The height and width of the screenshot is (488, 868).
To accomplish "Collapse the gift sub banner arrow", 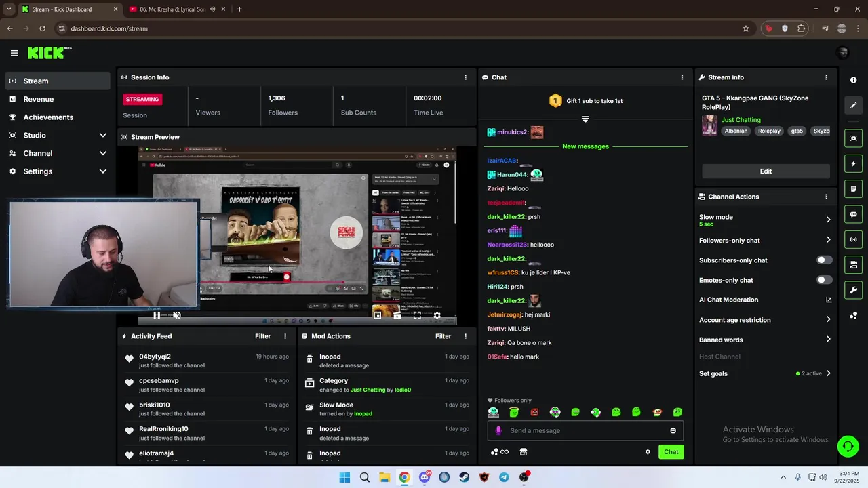I will pyautogui.click(x=585, y=119).
